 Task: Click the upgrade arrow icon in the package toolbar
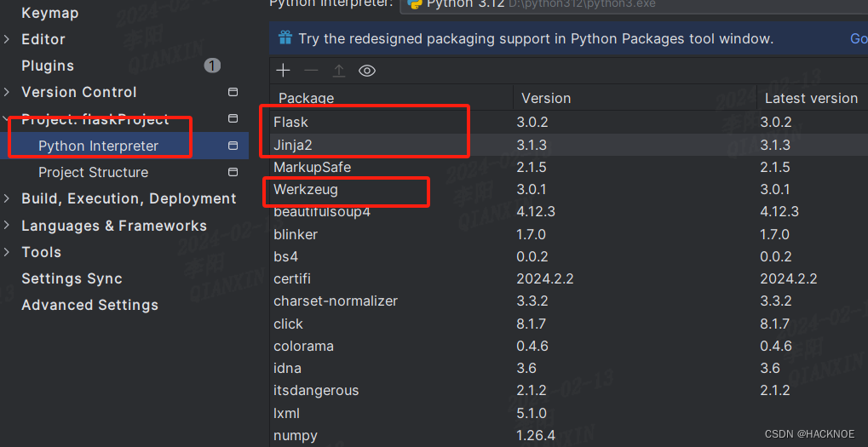pos(339,71)
